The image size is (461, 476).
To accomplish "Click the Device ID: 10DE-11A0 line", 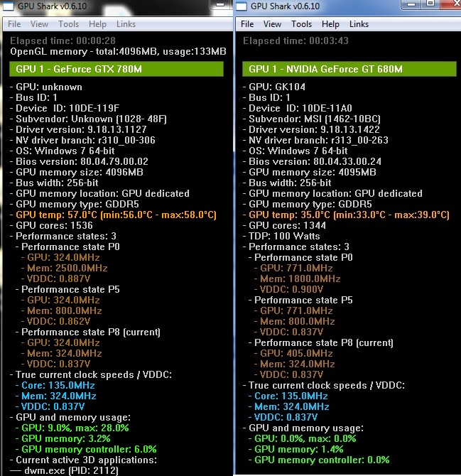I will (298, 108).
